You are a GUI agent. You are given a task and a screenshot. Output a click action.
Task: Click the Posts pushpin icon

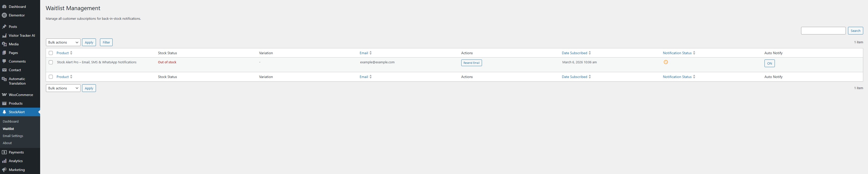click(4, 27)
